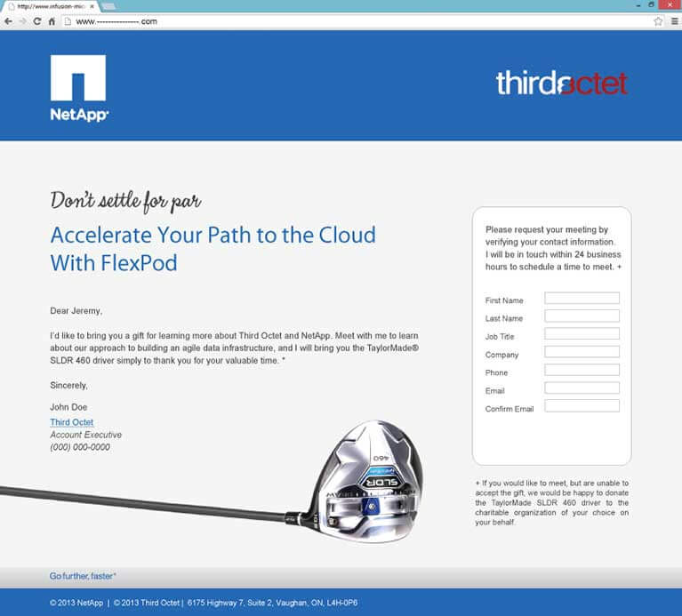Bookmark this page with the star icon

[658, 21]
